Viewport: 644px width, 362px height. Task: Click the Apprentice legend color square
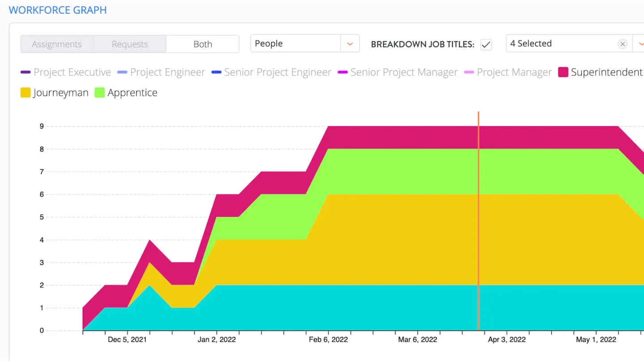click(x=100, y=93)
